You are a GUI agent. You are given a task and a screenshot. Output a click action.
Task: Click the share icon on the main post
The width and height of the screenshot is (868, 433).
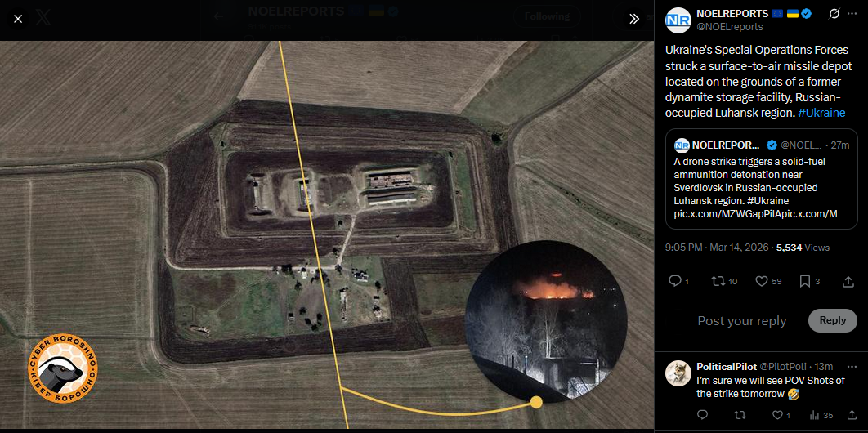click(x=848, y=282)
